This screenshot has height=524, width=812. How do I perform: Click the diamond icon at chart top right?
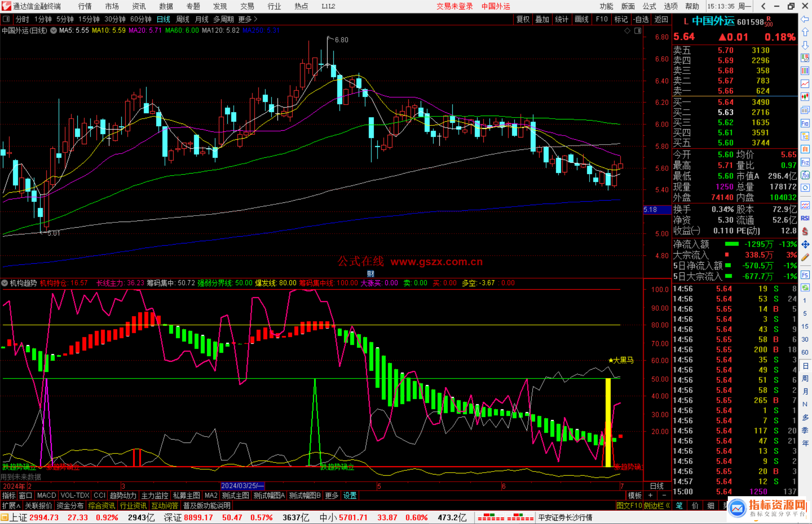click(x=627, y=31)
